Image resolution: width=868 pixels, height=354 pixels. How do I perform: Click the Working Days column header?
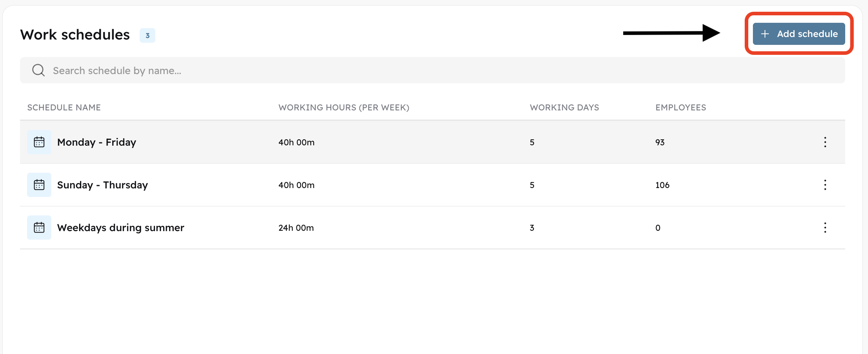coord(564,108)
